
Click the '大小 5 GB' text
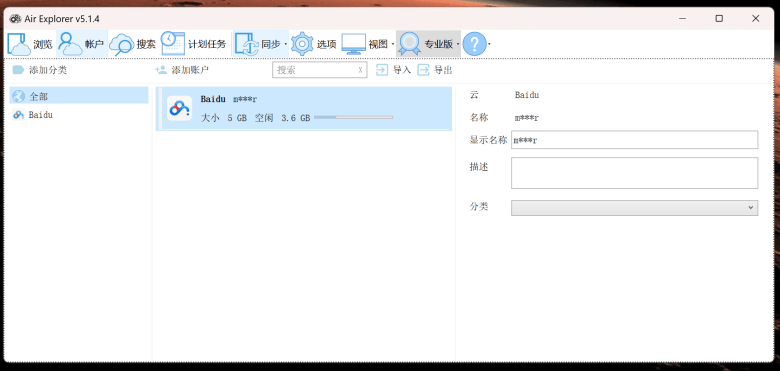coord(223,118)
